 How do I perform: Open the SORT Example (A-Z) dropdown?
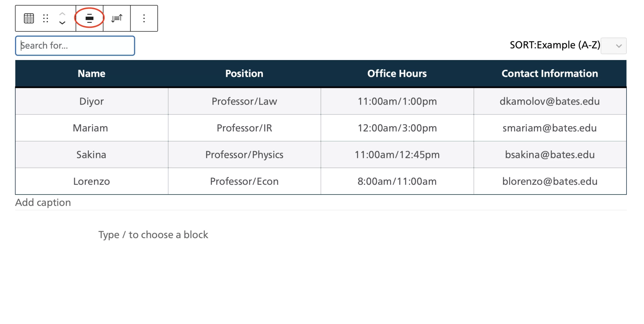pos(613,46)
